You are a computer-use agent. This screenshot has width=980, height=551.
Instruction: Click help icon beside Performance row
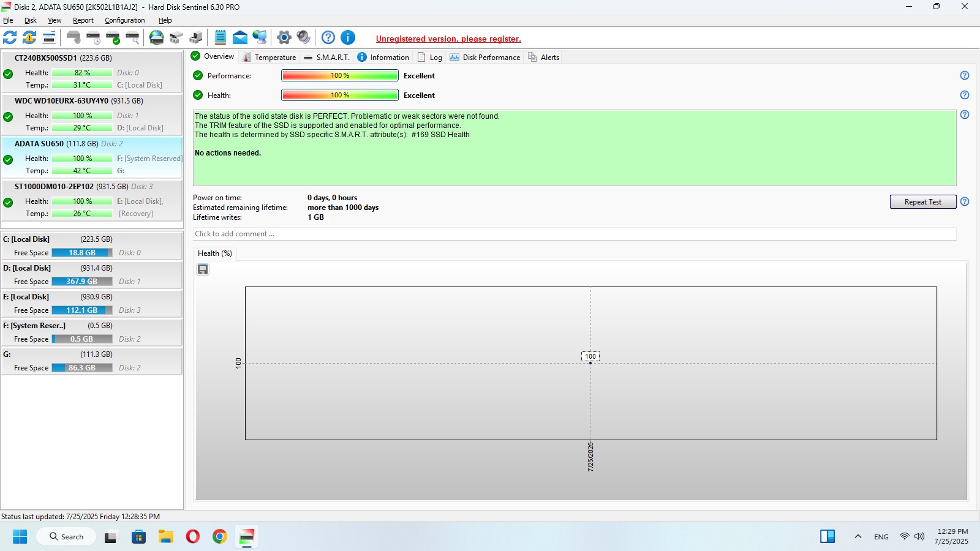965,75
